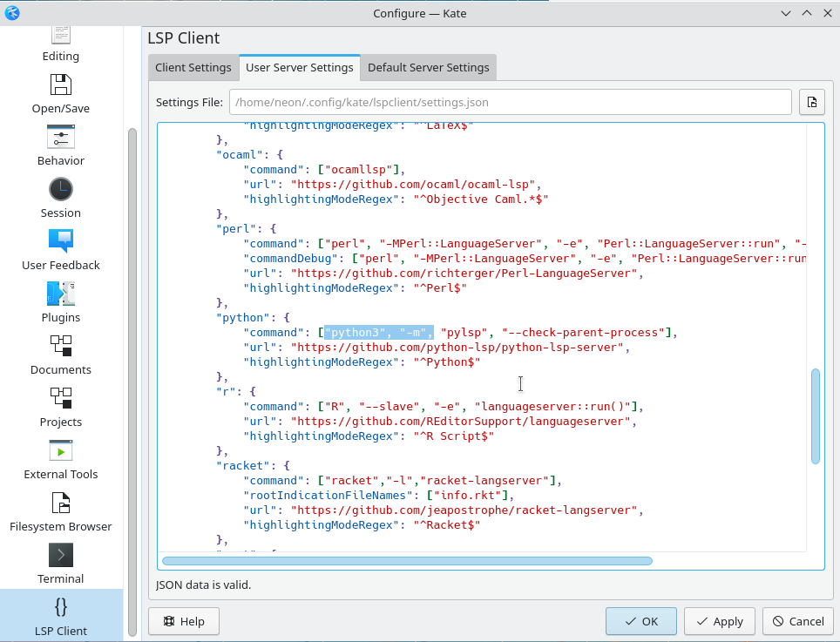
Task: Go to User Feedback settings
Action: 60,251
